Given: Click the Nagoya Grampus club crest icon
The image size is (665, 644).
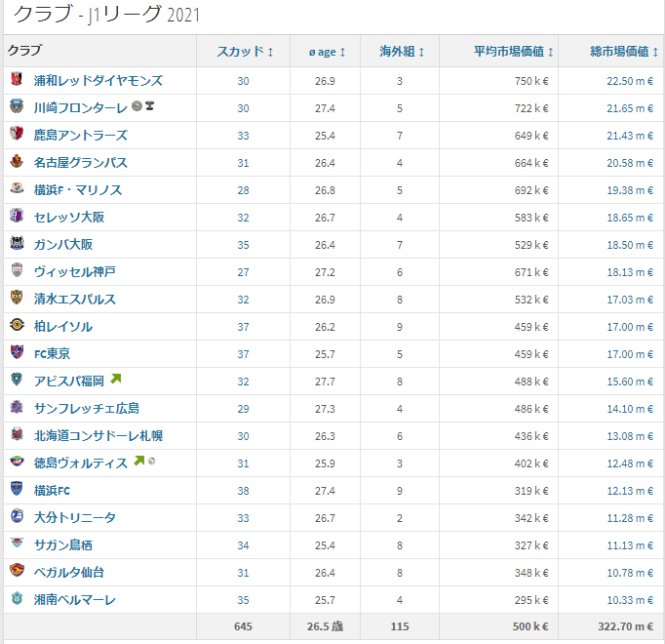Looking at the screenshot, I should (17, 162).
